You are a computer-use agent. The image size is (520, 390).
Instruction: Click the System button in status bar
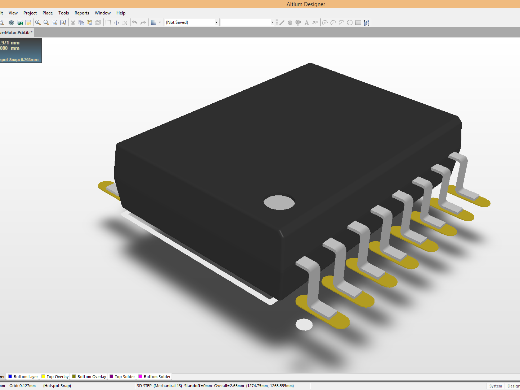(x=496, y=386)
